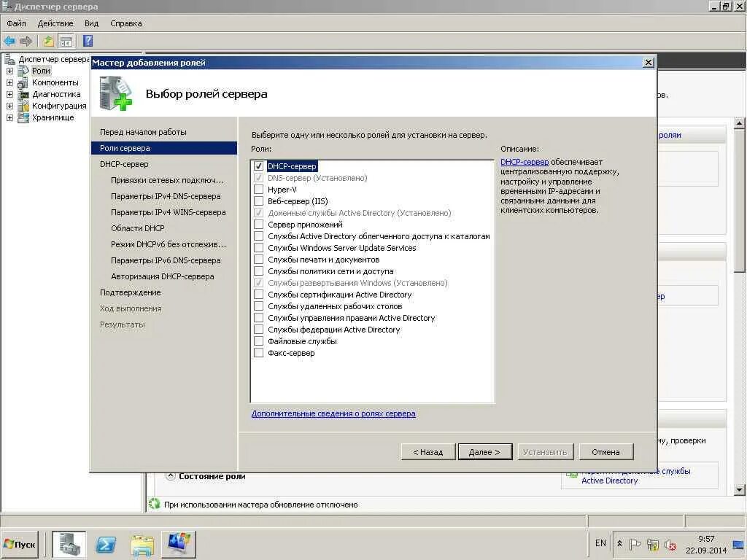This screenshot has width=747, height=560.
Task: Select Параметры IPv6 DNS-сервера step
Action: [166, 260]
